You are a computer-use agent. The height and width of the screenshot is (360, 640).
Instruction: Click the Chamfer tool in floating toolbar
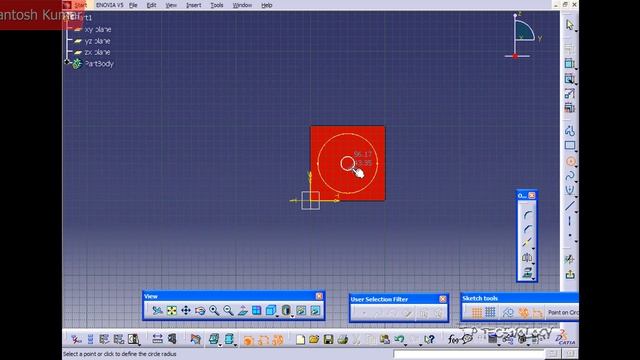[527, 229]
